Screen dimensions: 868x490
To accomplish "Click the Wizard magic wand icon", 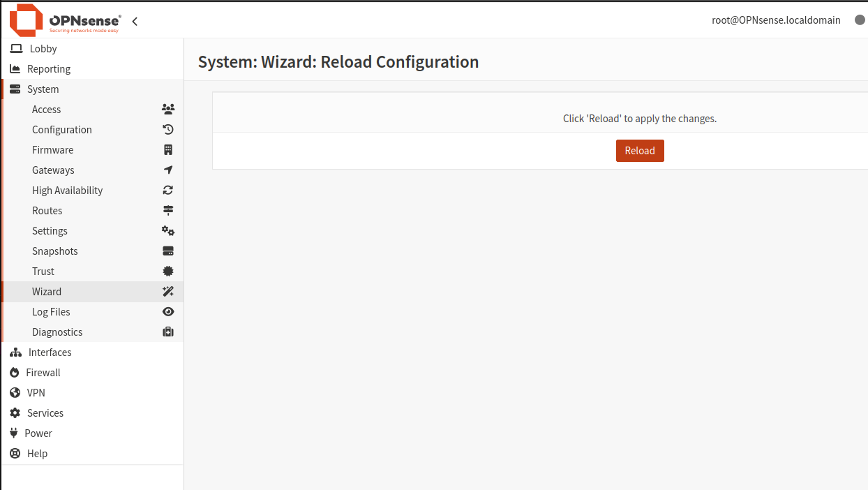I will 168,292.
